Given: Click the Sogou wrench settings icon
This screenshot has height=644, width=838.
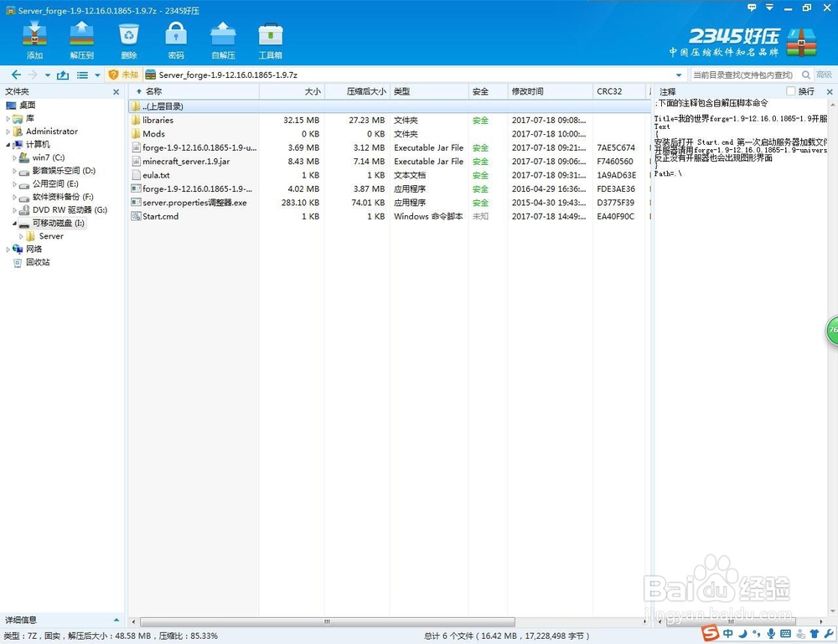Looking at the screenshot, I should [x=829, y=634].
